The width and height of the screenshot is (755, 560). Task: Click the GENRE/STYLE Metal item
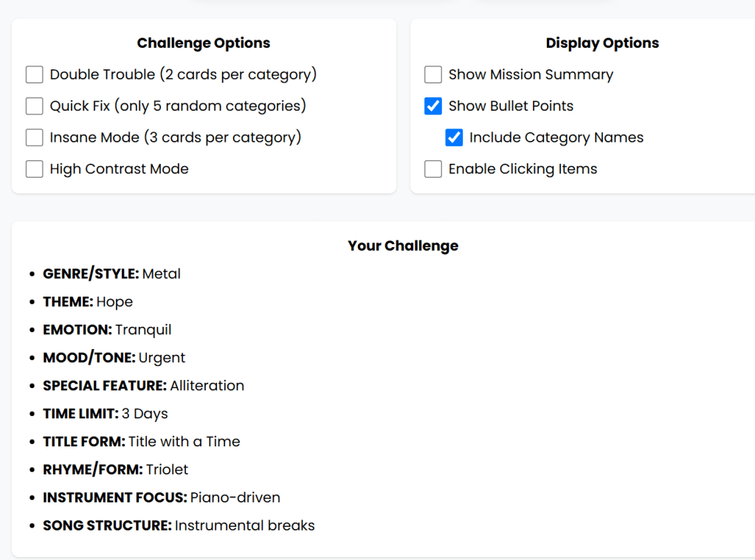tap(111, 274)
